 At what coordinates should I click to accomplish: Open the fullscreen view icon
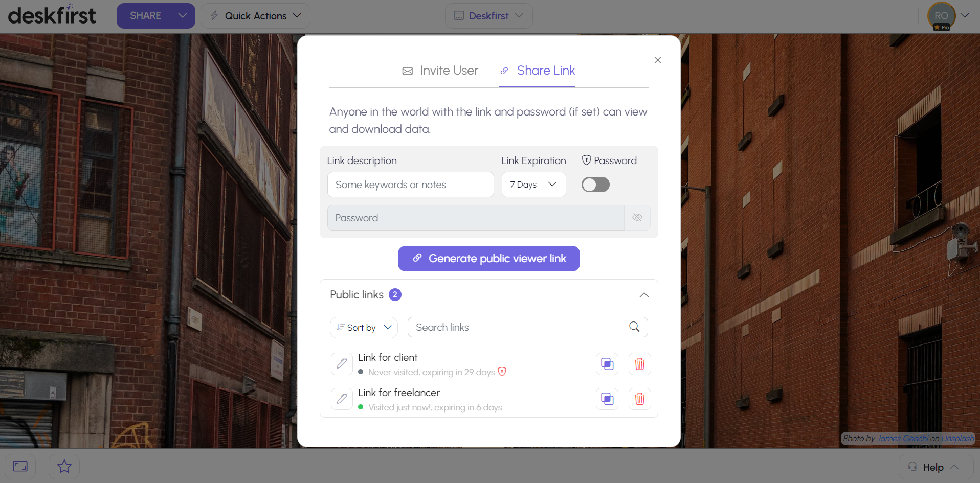(x=20, y=466)
